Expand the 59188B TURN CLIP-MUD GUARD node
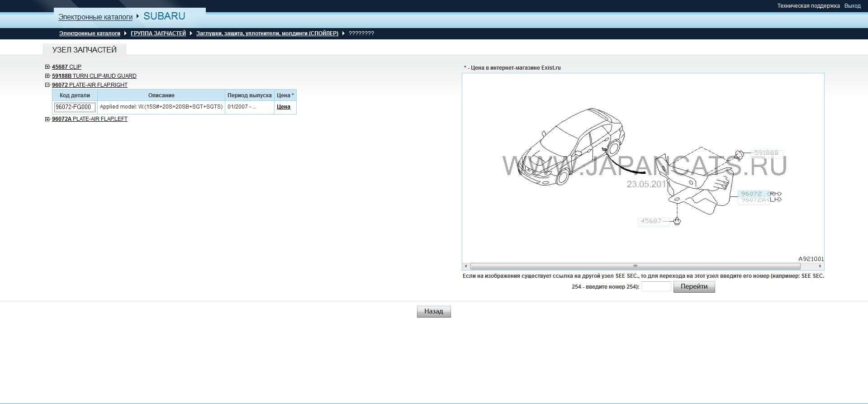 [x=47, y=76]
